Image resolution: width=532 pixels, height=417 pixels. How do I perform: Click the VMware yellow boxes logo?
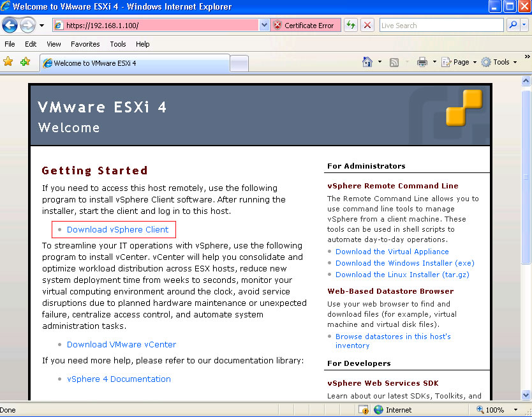(464, 108)
